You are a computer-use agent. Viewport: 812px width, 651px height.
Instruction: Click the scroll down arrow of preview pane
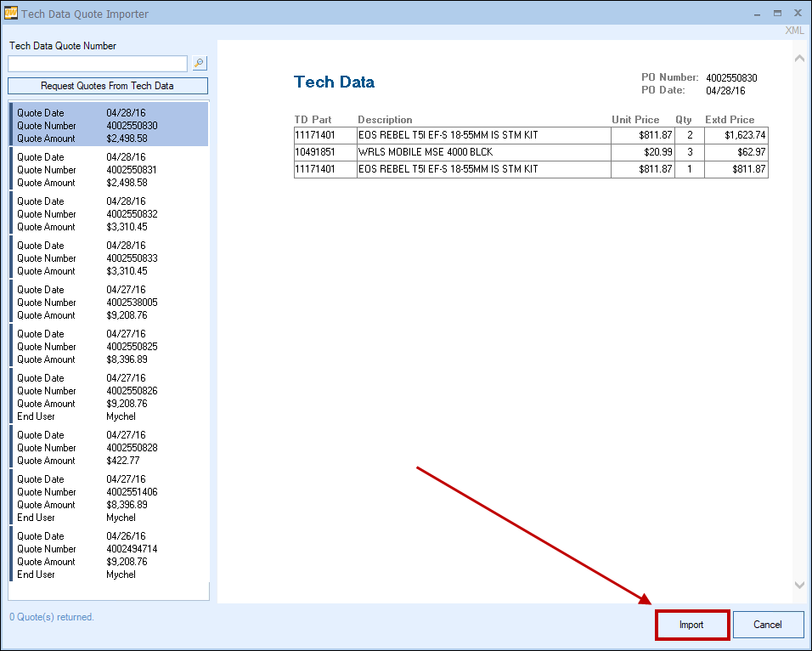coord(799,585)
